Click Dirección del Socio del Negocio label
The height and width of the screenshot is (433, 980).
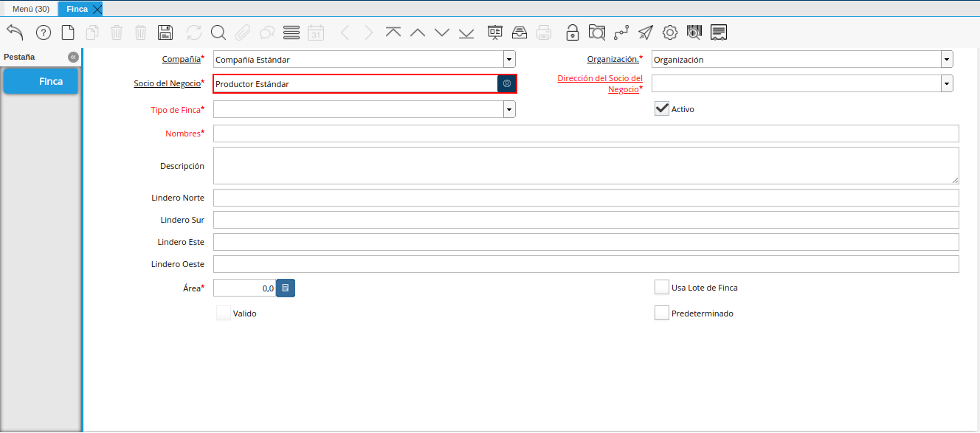600,83
